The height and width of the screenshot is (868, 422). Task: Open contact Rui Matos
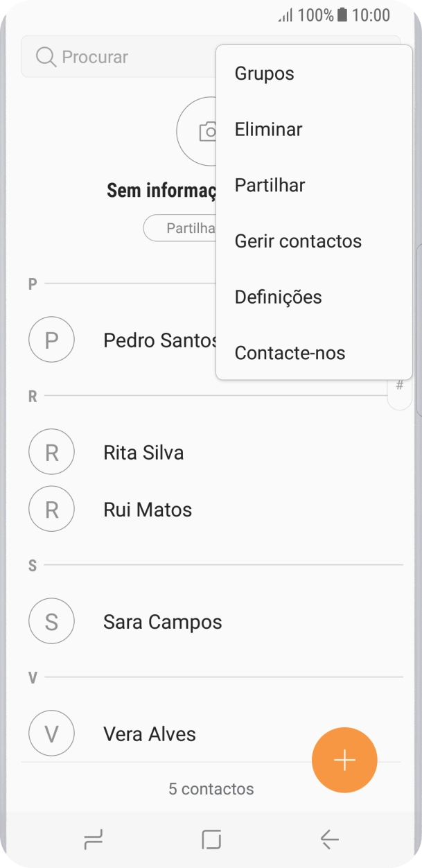(x=146, y=509)
